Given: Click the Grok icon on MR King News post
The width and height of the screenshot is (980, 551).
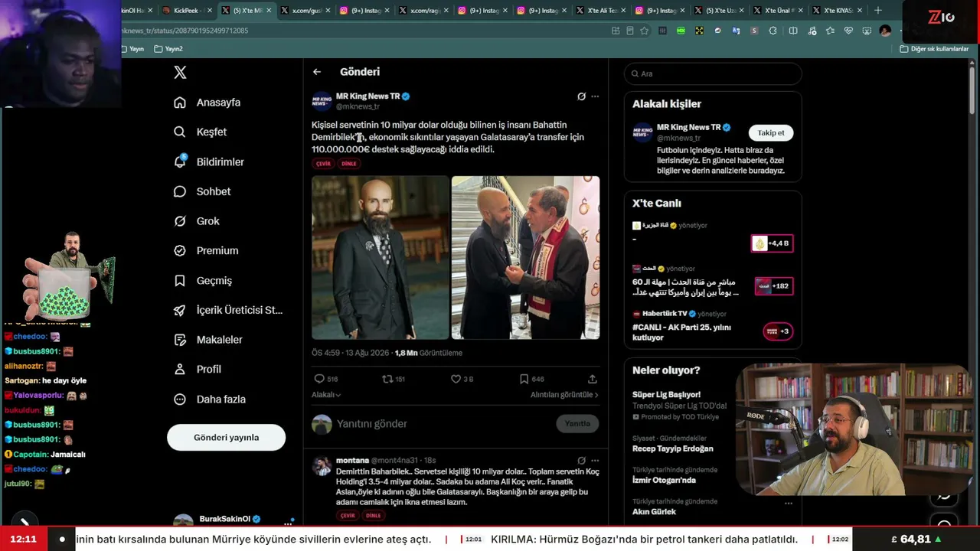Looking at the screenshot, I should click(x=581, y=96).
